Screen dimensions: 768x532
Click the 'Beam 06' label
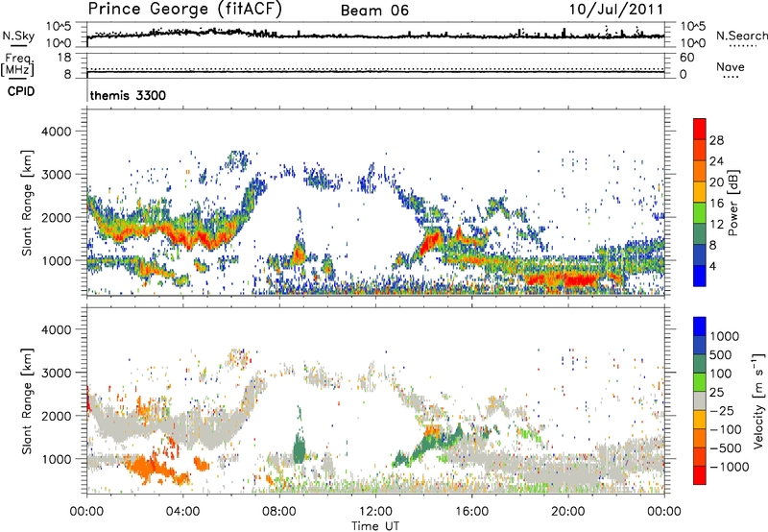click(x=374, y=11)
